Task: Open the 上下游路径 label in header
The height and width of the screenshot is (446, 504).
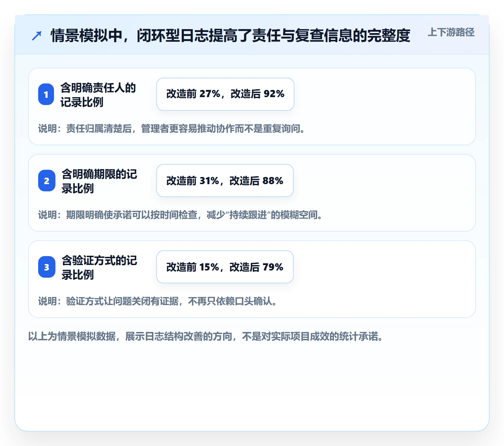Action: tap(451, 32)
